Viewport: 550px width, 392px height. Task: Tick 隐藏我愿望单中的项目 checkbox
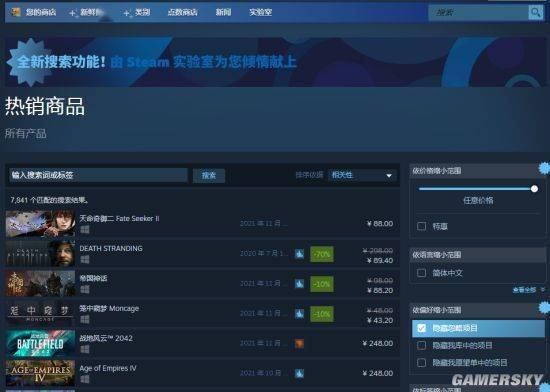tap(422, 363)
